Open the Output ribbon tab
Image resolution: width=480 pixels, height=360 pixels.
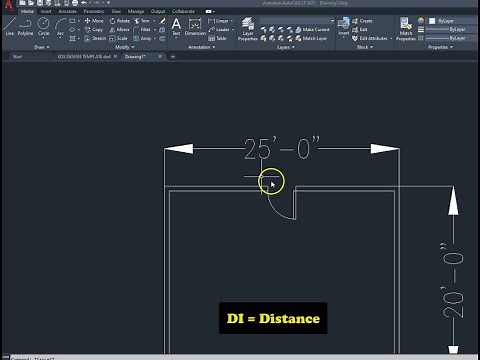click(158, 11)
